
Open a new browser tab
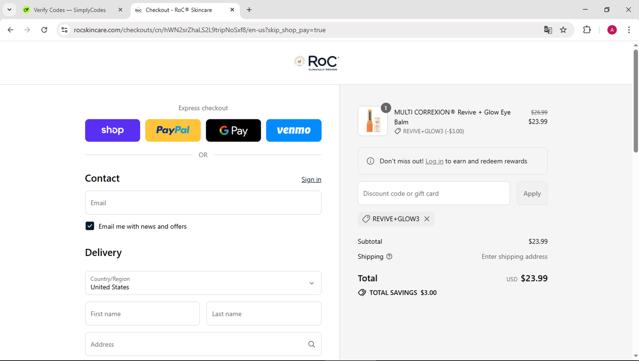(249, 10)
